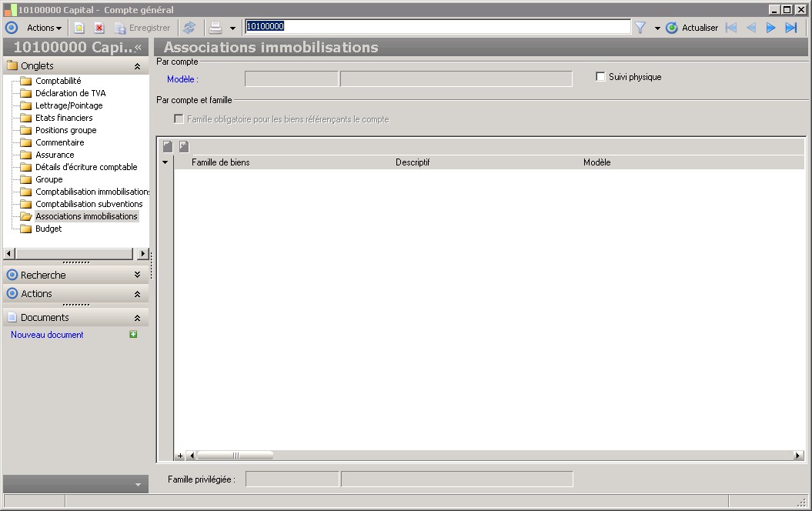Click the filter funnel icon
Image resolution: width=812 pixels, height=511 pixels.
640,28
